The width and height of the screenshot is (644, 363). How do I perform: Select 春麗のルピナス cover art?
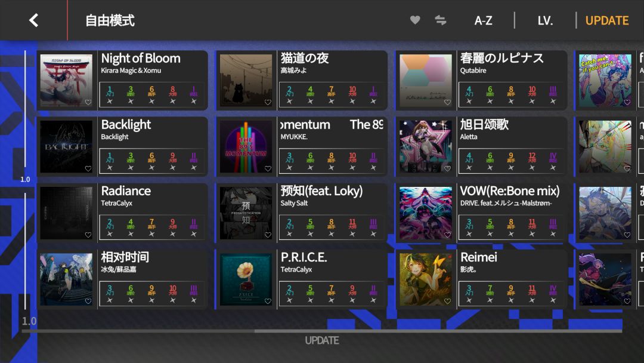tap(426, 80)
